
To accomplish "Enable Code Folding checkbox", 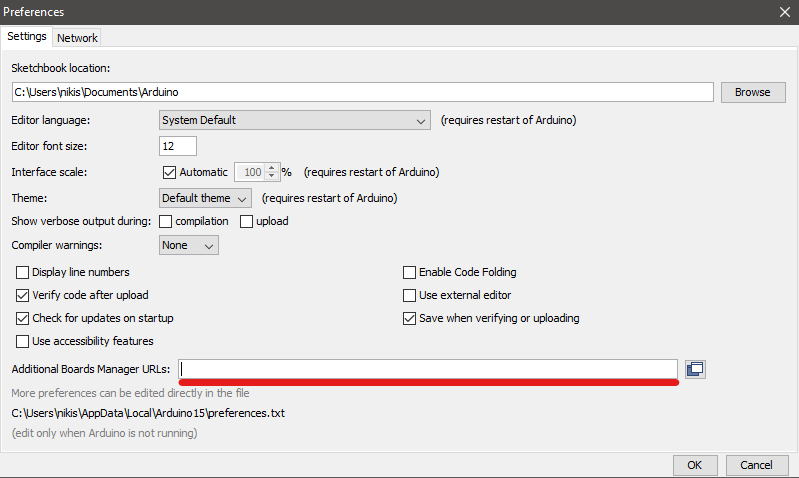I will [409, 272].
